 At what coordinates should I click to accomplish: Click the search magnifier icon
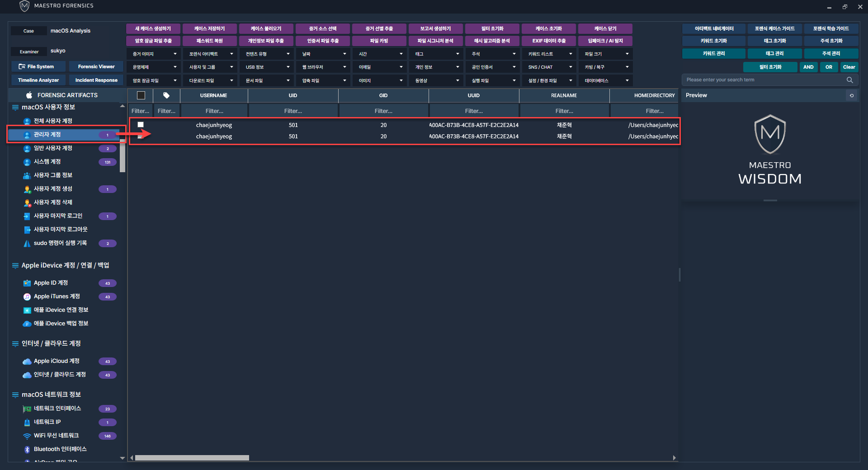849,80
